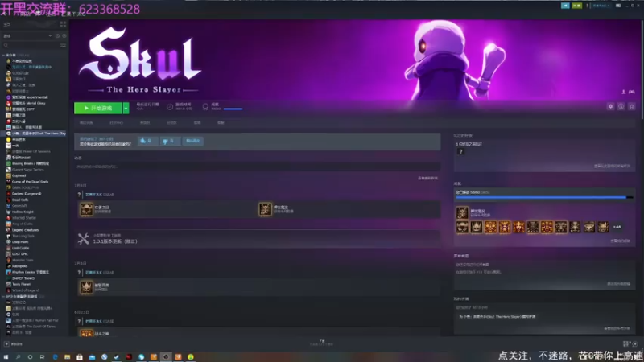Open the library filter options icon
Screen dimensions: 644x362
[64, 45]
